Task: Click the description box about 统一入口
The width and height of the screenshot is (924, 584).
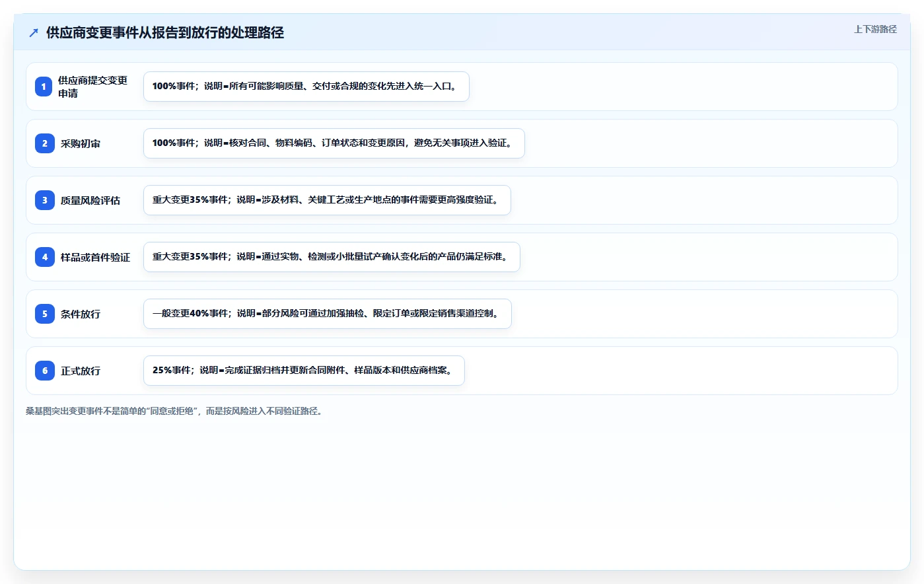Action: point(306,87)
